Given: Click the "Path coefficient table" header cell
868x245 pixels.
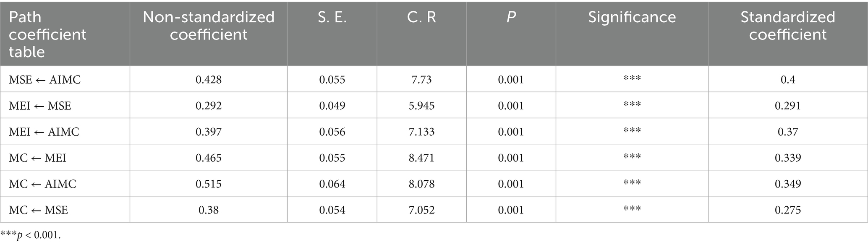Looking at the screenshot, I should pos(47,34).
